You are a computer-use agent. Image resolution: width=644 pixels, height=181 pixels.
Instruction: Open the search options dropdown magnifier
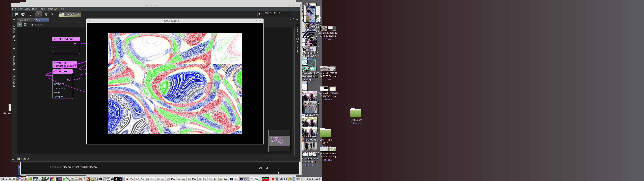point(260,14)
